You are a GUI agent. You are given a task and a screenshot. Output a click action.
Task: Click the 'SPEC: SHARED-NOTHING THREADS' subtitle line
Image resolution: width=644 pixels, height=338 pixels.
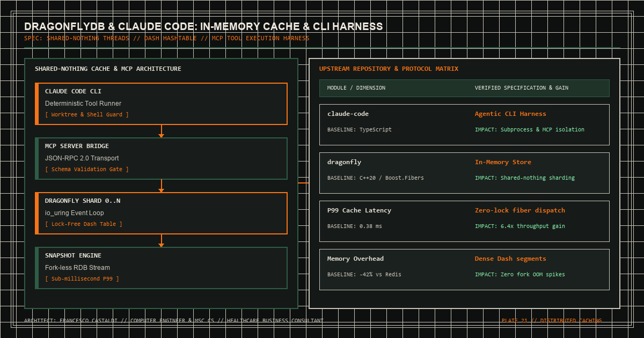166,39
